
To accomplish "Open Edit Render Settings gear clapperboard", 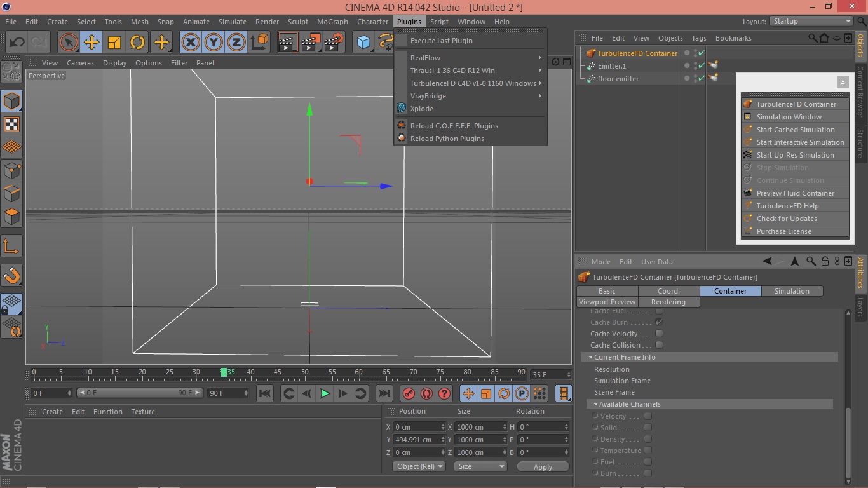I will (x=334, y=43).
